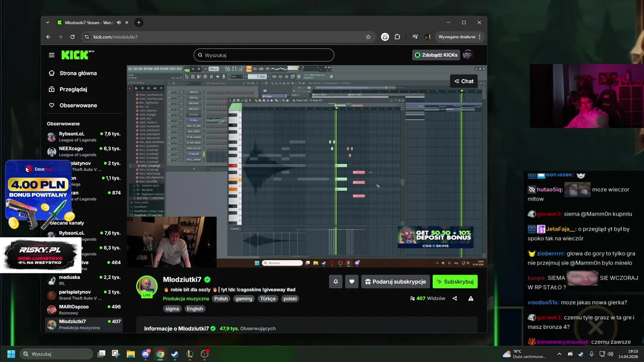The image size is (644, 362).
Task: Go back in Chrome
Action: [x=48, y=37]
